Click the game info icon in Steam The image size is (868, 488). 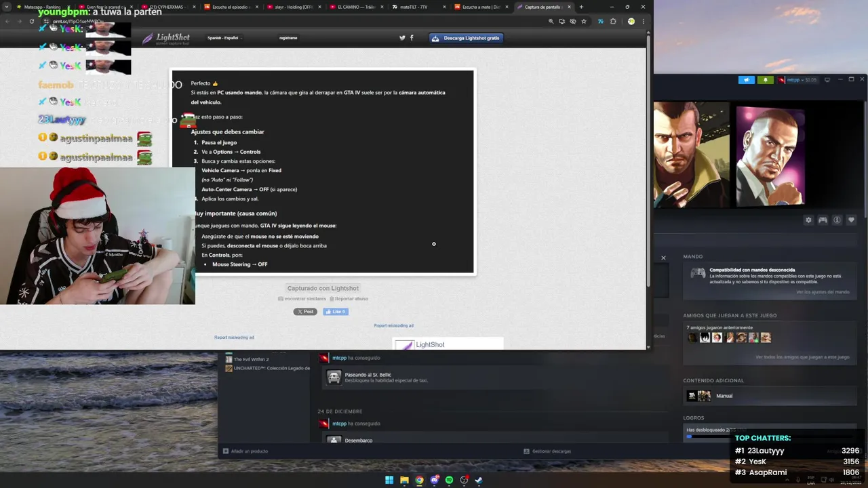(x=837, y=220)
